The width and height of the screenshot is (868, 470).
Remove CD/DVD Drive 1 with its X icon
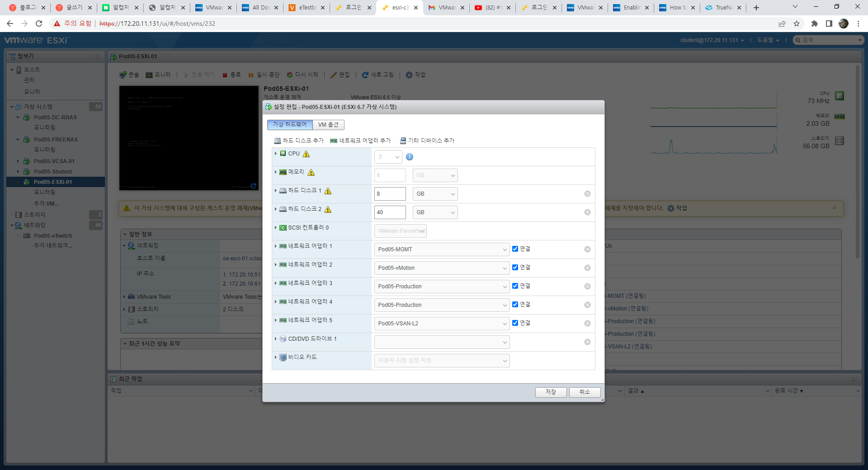(587, 342)
